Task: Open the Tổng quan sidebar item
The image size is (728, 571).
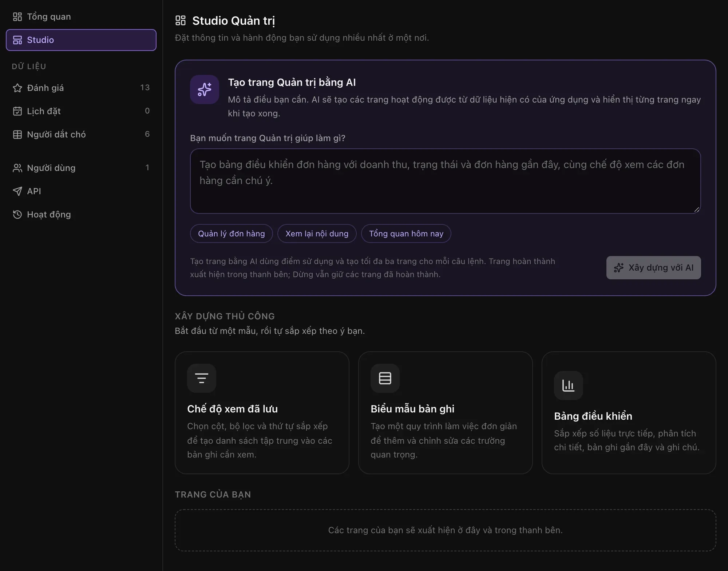Action: [x=81, y=17]
